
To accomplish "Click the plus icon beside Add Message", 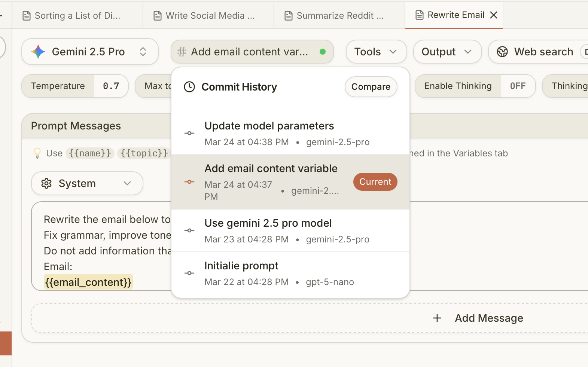I will [437, 318].
